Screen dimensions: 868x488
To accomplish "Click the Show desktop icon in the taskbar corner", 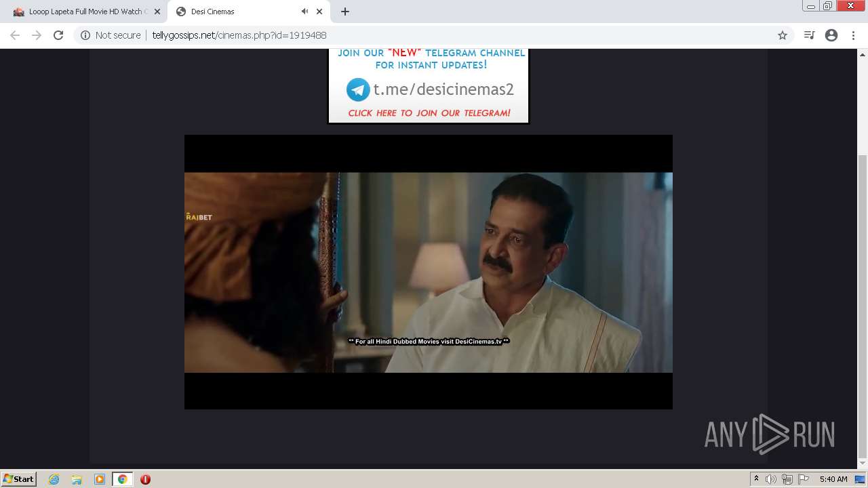I will pyautogui.click(x=861, y=479).
